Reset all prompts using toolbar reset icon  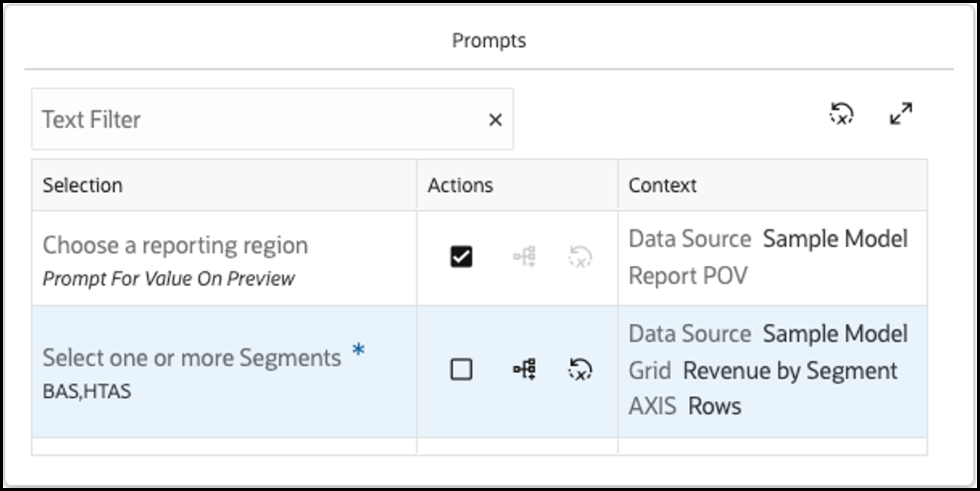tap(841, 114)
